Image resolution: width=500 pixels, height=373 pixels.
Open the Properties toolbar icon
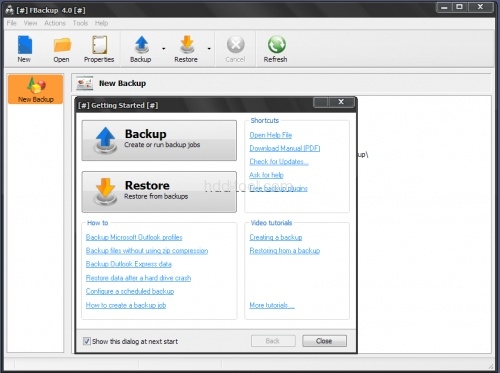click(x=99, y=45)
